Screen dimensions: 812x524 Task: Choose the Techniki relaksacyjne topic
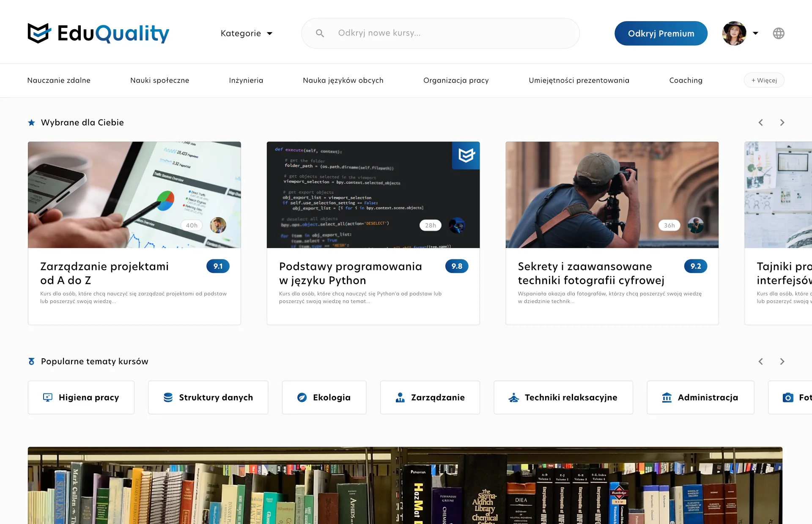(563, 397)
